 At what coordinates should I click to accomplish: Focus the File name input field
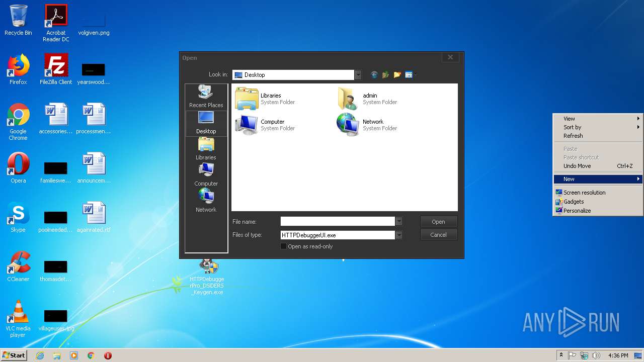(338, 222)
